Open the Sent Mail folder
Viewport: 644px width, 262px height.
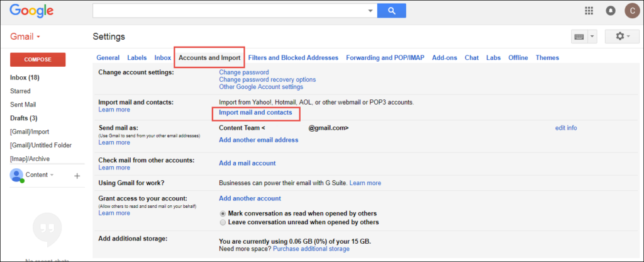23,105
